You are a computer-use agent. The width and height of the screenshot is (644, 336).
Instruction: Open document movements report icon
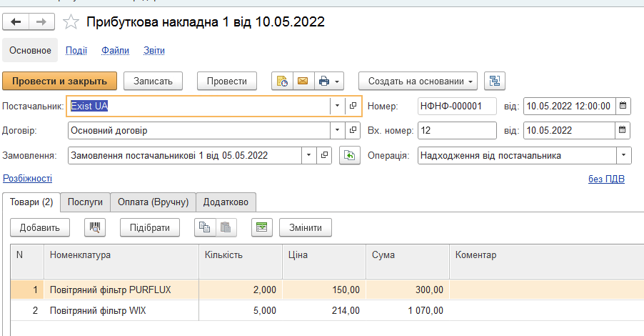pyautogui.click(x=282, y=81)
